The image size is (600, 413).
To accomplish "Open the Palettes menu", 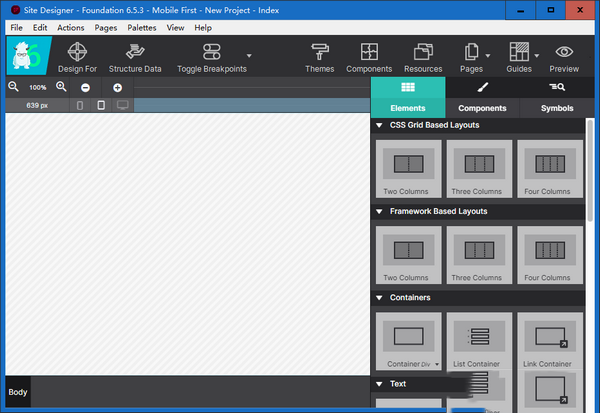I will click(x=140, y=28).
